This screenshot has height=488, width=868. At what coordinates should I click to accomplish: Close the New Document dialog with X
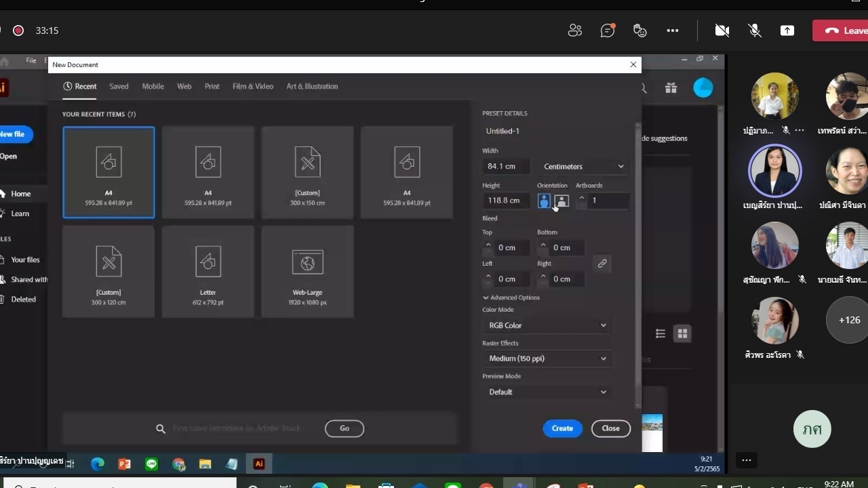(x=633, y=64)
